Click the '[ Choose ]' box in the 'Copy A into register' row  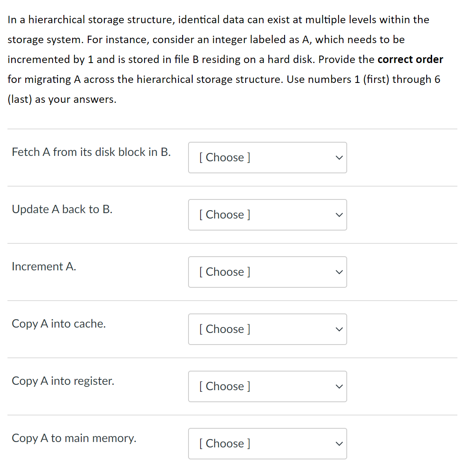coord(267,386)
